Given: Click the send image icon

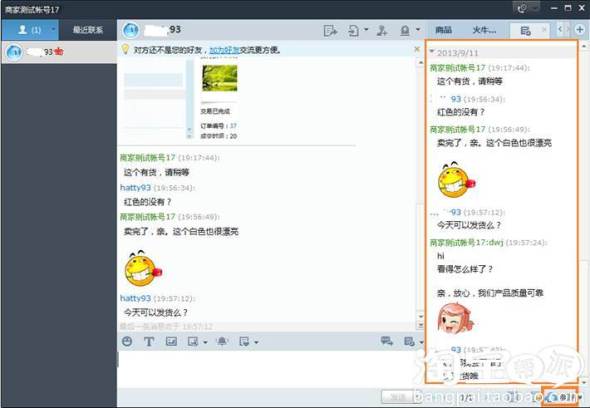Looking at the screenshot, I should [x=171, y=341].
